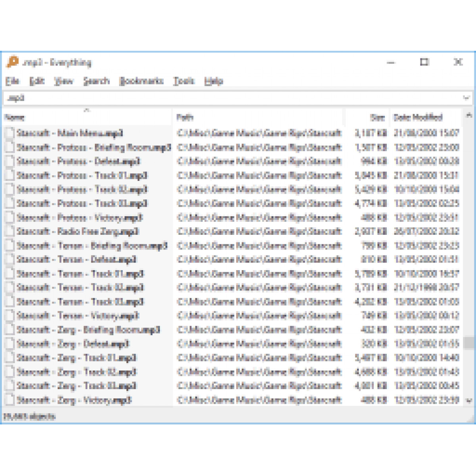Viewport: 476px width, 476px height.
Task: Click the file icon for Zerg - Defeat.mp3
Action: click(x=10, y=344)
